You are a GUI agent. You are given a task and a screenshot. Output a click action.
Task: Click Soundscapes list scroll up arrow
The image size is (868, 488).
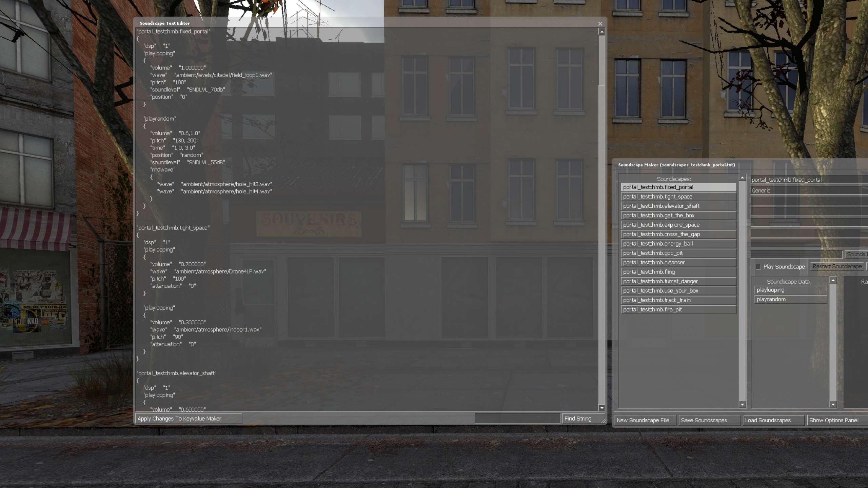point(742,178)
